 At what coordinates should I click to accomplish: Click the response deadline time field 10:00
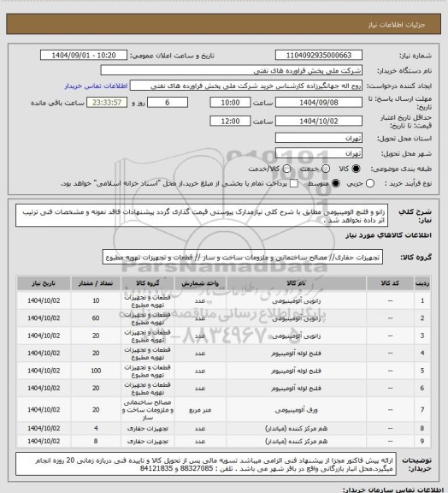pos(230,103)
